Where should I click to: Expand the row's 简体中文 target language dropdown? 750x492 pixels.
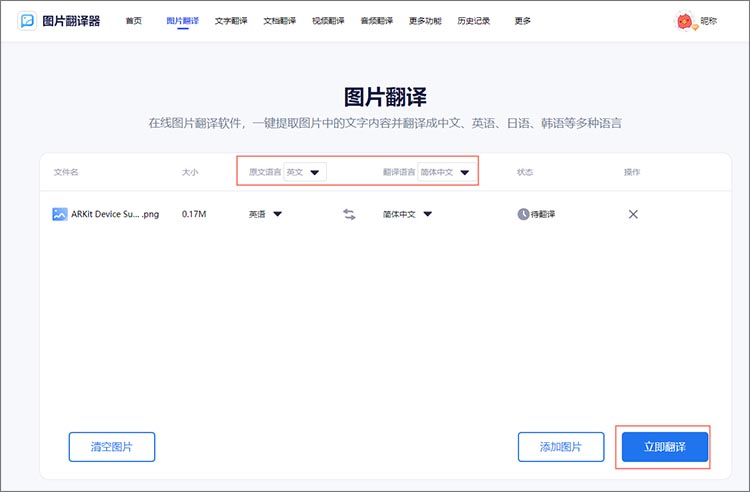pos(408,214)
